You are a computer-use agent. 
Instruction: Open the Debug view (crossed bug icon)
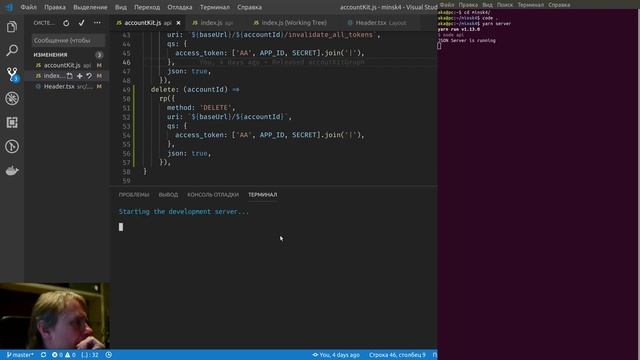point(12,98)
